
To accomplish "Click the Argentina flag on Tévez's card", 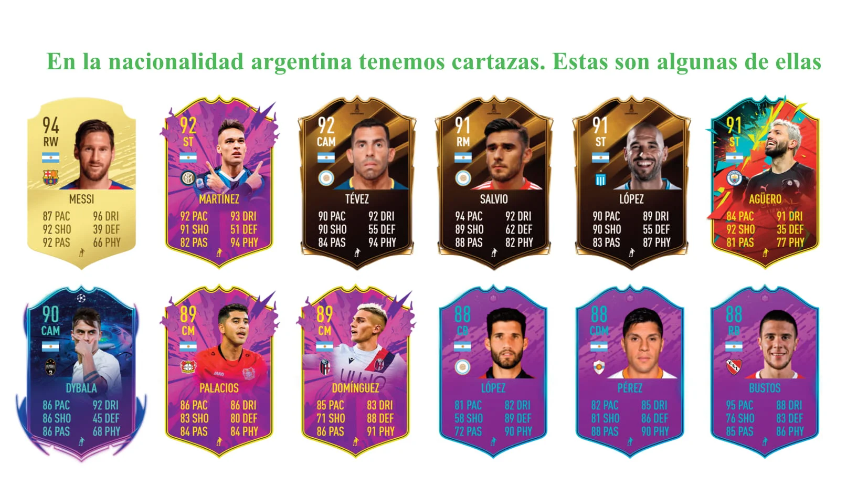I will click(326, 157).
